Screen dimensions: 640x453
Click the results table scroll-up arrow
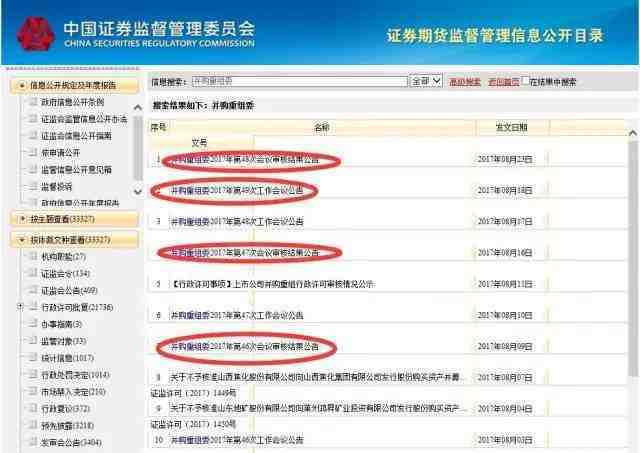click(x=633, y=133)
